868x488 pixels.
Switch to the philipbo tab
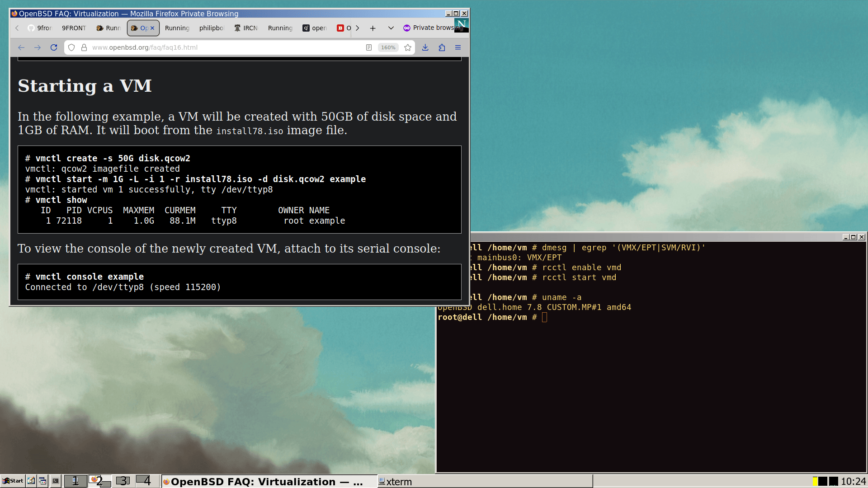[211, 28]
